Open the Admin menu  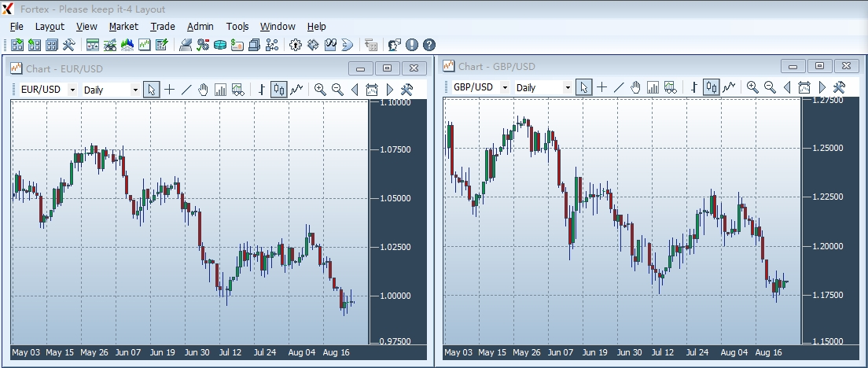click(x=200, y=27)
